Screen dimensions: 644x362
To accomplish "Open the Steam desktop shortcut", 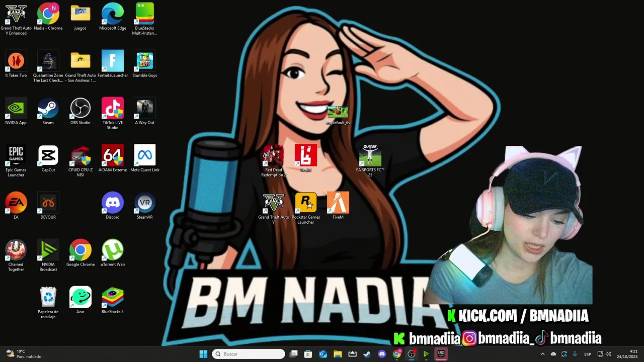I will click(48, 112).
